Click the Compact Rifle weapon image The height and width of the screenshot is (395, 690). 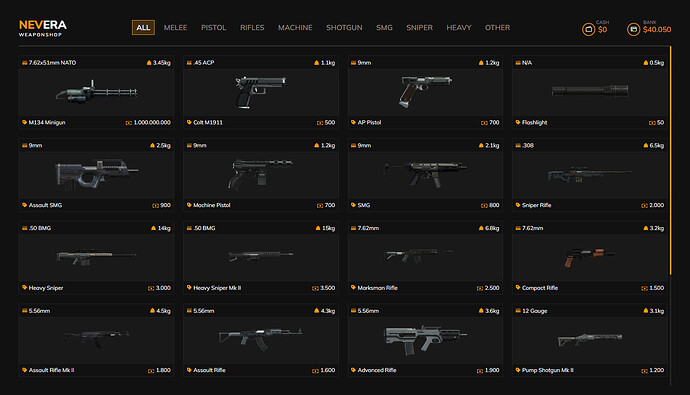(590, 257)
